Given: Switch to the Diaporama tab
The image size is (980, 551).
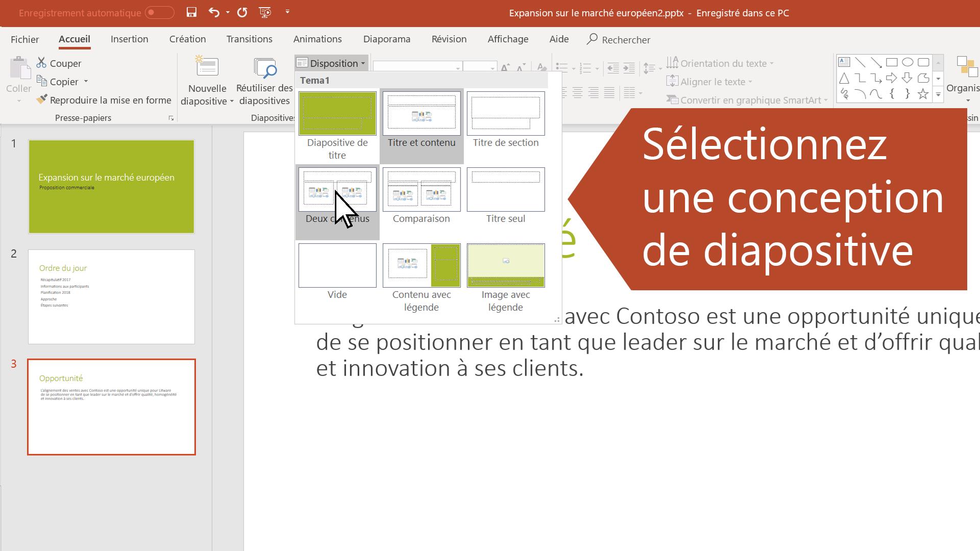Looking at the screenshot, I should 387,39.
